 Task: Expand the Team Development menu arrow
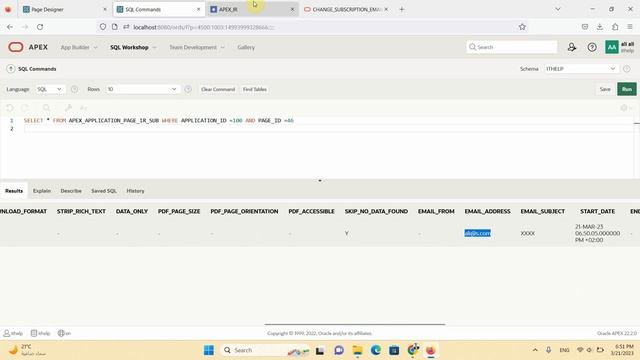[222, 48]
